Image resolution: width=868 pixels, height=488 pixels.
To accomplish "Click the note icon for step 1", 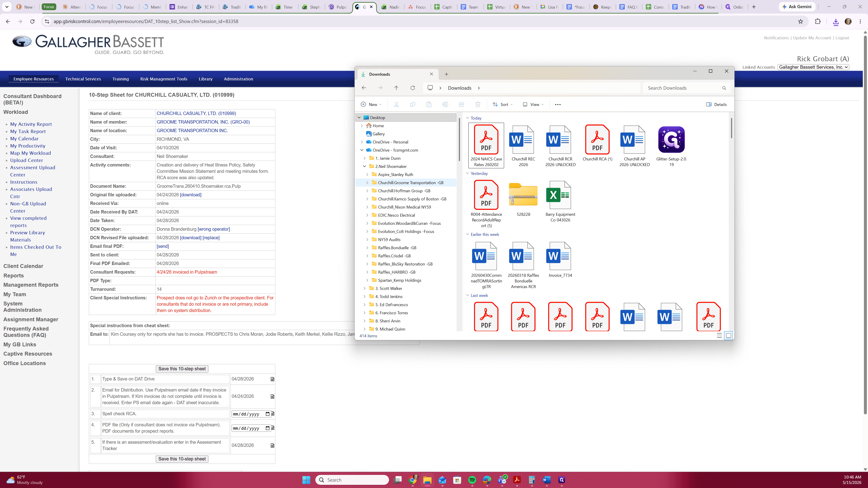I will pyautogui.click(x=272, y=379).
